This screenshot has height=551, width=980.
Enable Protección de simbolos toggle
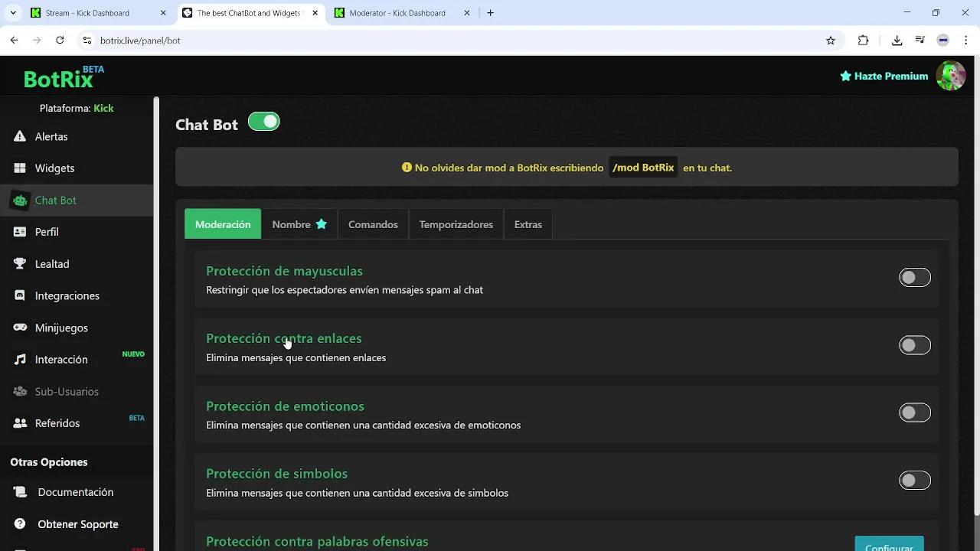pos(915,481)
